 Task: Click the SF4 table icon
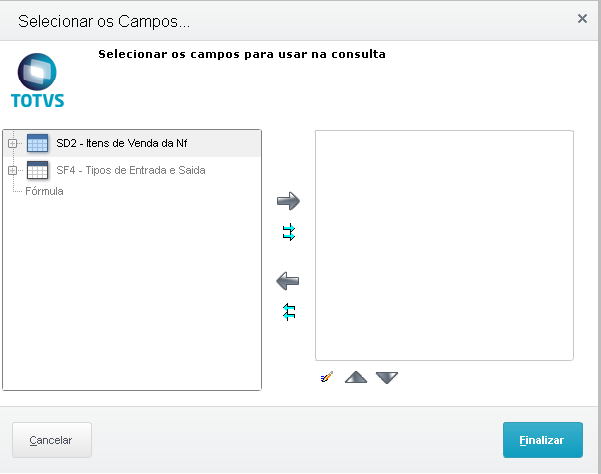38,170
